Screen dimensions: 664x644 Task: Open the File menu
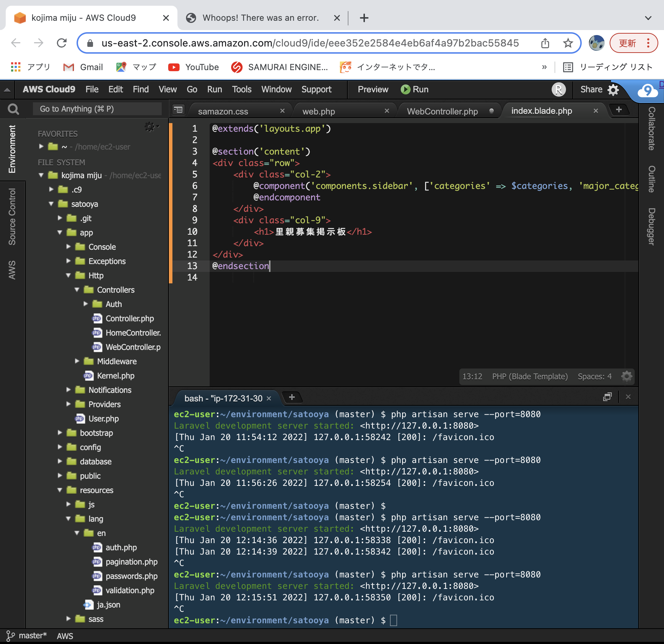coord(92,89)
